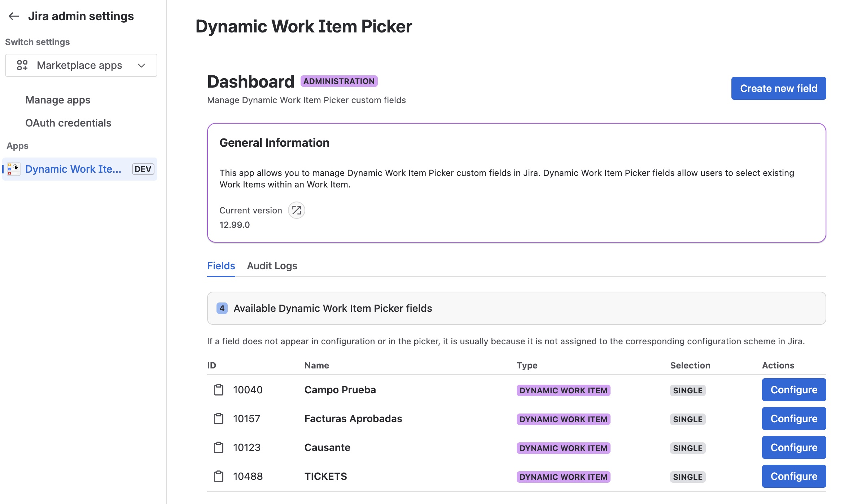Click the Create new field button
Screen dimensions: 853x504
779,88
